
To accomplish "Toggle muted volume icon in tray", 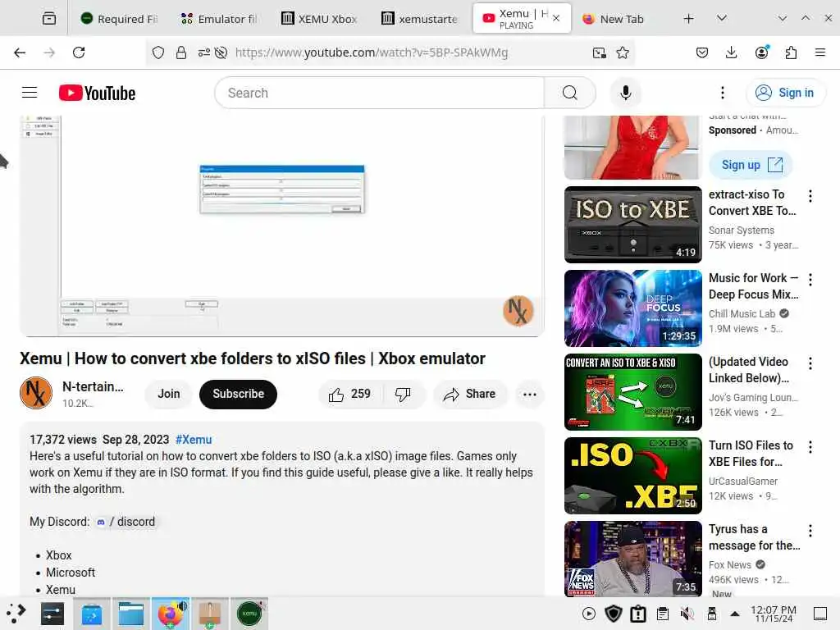I will click(x=687, y=614).
